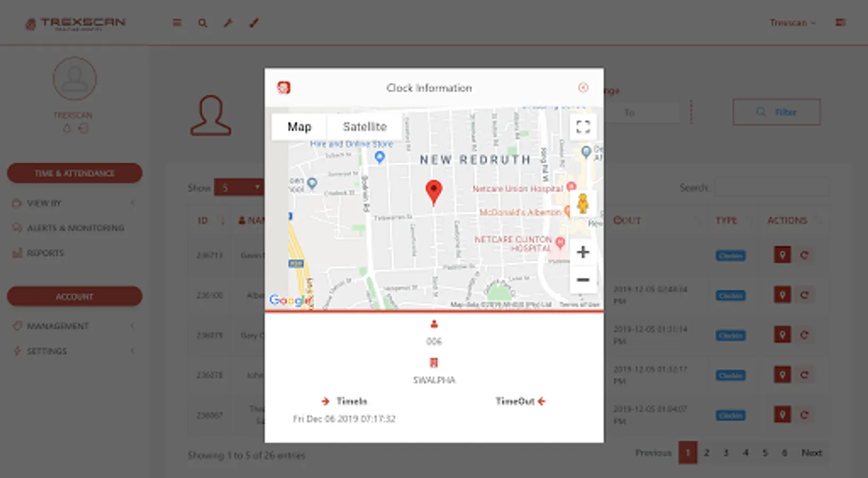Click the timestamp Fri Dec 06 2019 07:17:32
Image resolution: width=868 pixels, height=478 pixels.
[x=344, y=419]
